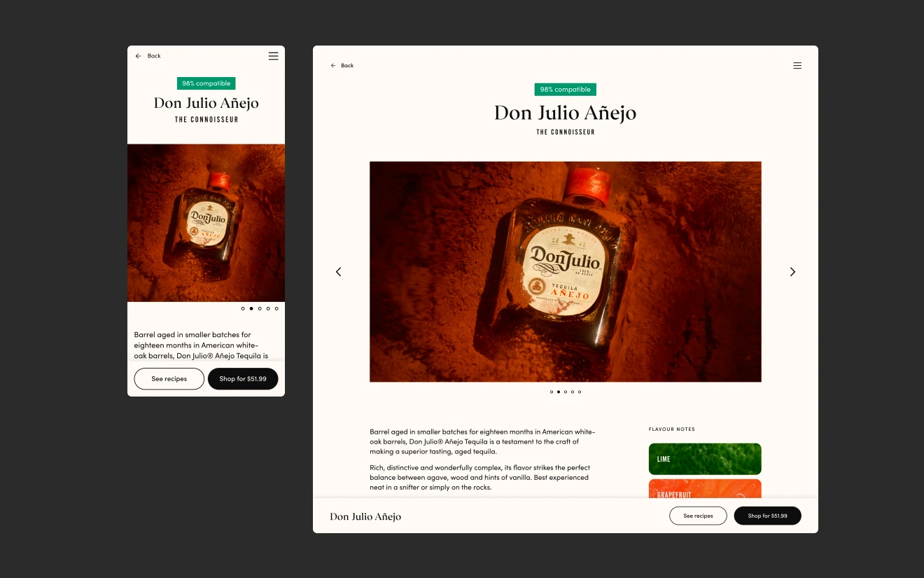Image resolution: width=924 pixels, height=578 pixels.
Task: Go back using the arrow in the desktop view
Action: click(333, 66)
